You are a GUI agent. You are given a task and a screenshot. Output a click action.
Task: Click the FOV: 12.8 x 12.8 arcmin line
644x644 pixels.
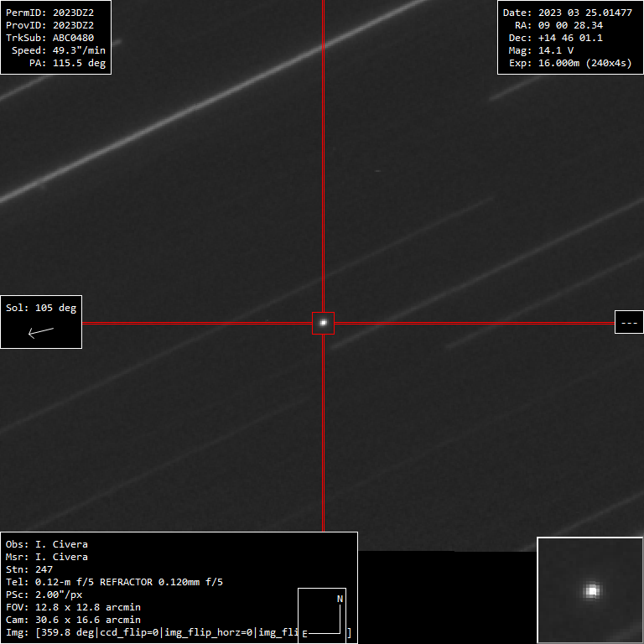point(73,607)
